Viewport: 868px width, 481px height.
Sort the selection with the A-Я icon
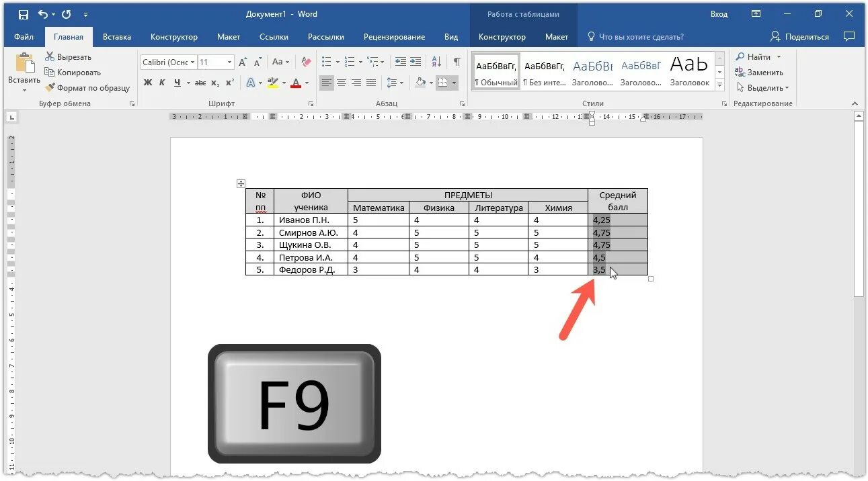pos(436,62)
